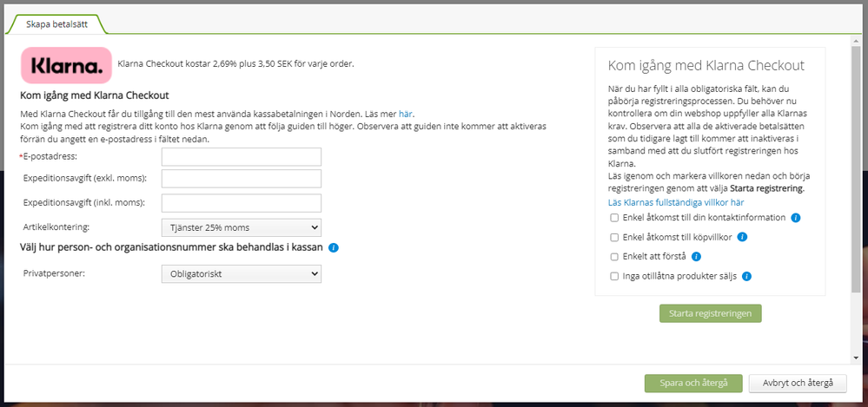Click the Klarna Checkout kostar 2,69% text
The width and height of the screenshot is (868, 407).
click(x=235, y=63)
